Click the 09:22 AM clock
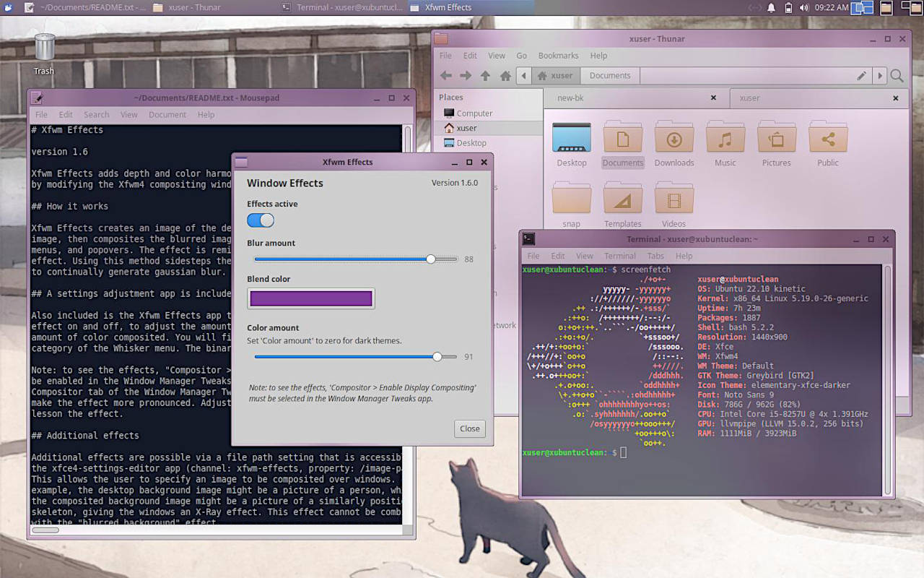 [832, 7]
